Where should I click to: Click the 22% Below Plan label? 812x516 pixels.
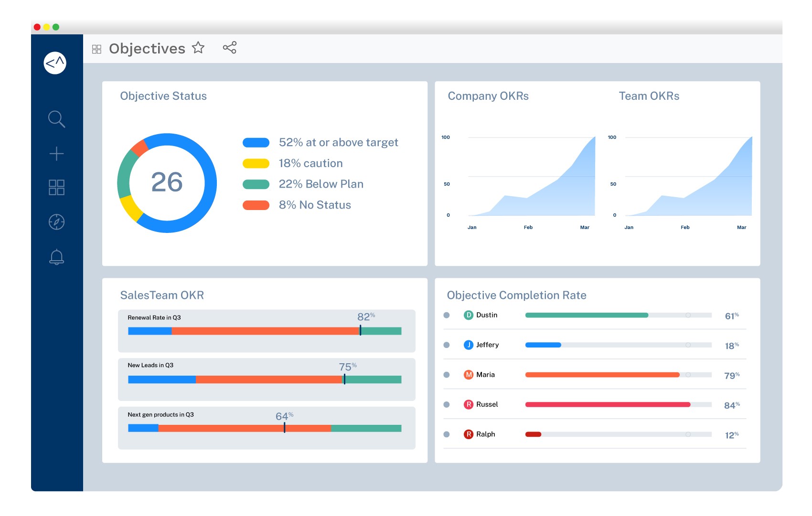[x=321, y=184]
